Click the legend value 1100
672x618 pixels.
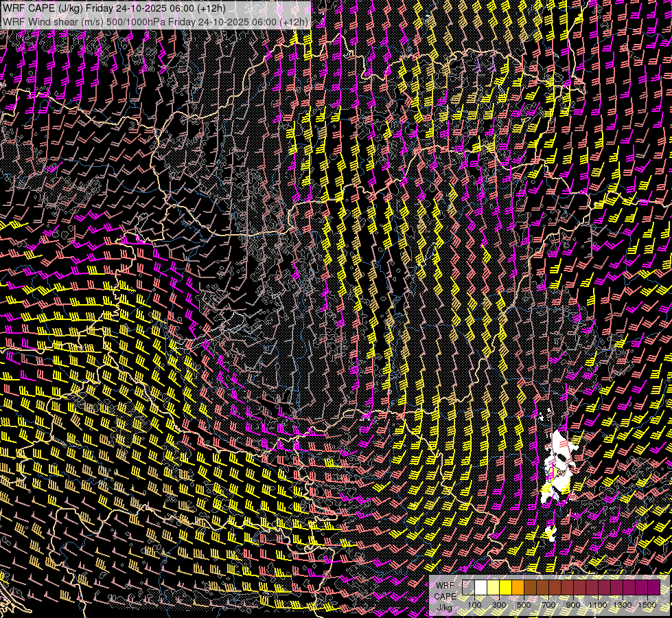click(x=598, y=605)
